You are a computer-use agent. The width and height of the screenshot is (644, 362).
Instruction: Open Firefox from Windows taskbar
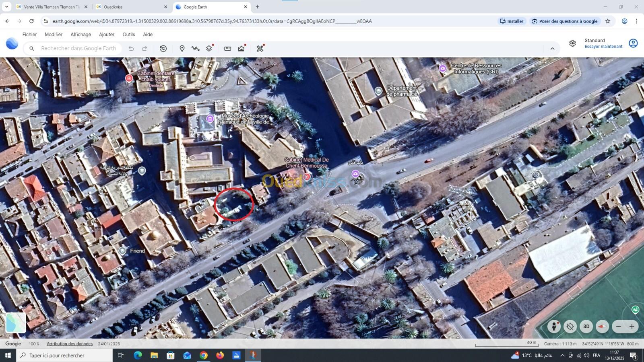tap(220, 356)
